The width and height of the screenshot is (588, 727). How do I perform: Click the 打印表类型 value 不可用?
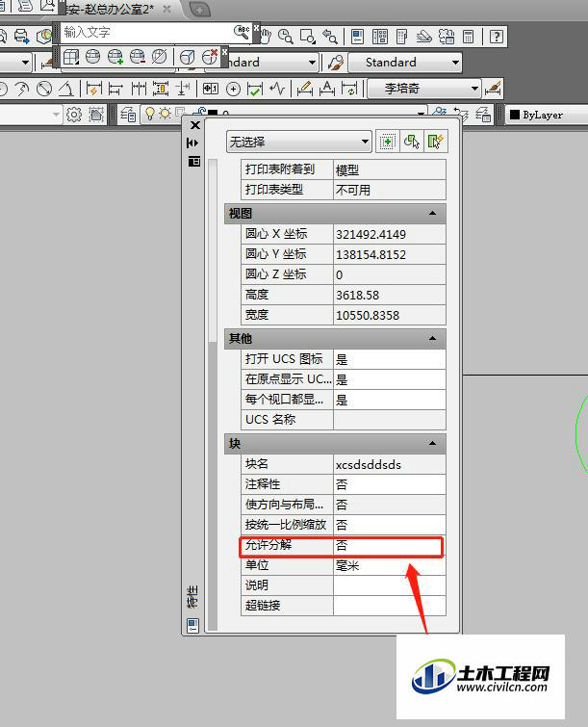pos(389,190)
